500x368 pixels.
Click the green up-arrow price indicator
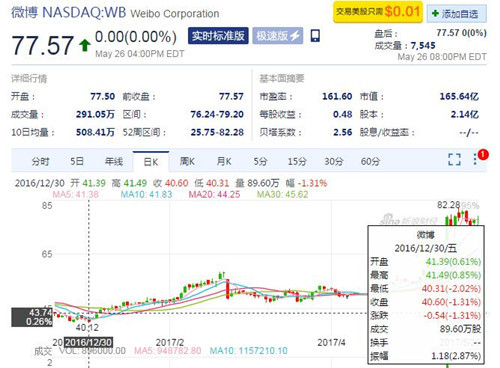(x=85, y=45)
